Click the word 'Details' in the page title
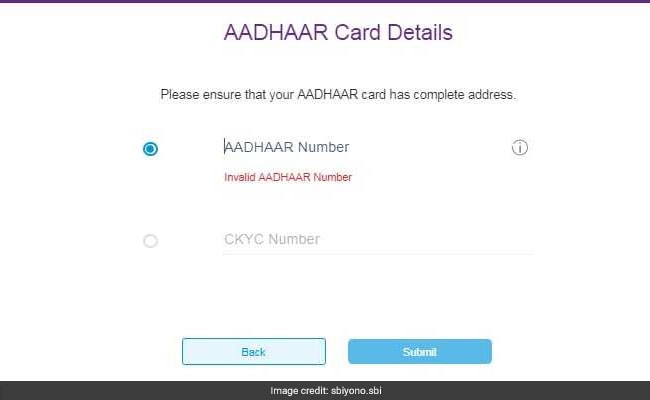 (420, 32)
